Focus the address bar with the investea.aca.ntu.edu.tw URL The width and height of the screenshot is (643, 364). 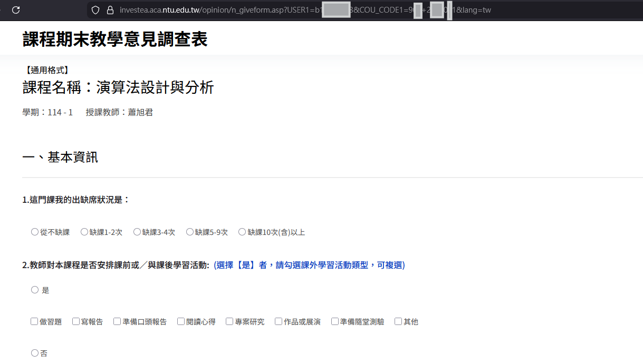[x=364, y=9]
